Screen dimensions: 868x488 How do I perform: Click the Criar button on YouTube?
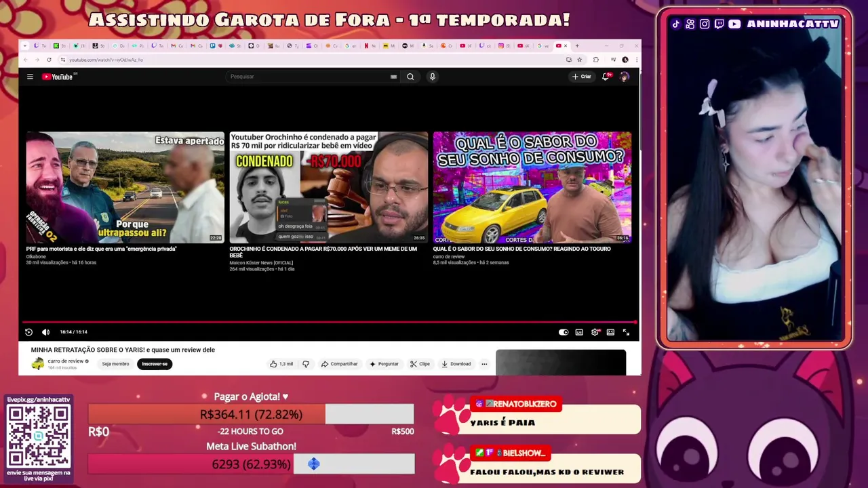coord(582,77)
